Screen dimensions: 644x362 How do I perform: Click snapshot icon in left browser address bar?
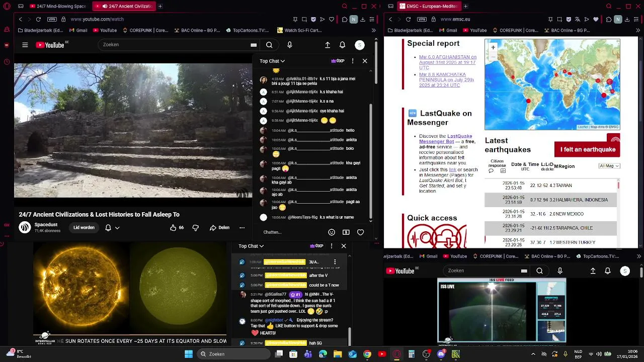pyautogui.click(x=304, y=19)
